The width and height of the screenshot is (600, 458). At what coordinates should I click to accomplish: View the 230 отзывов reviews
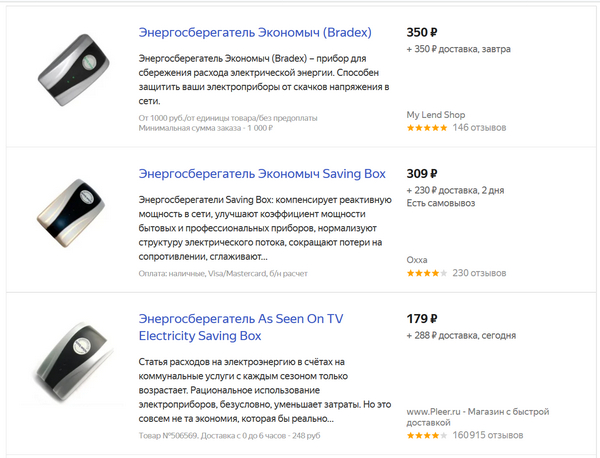pos(479,273)
